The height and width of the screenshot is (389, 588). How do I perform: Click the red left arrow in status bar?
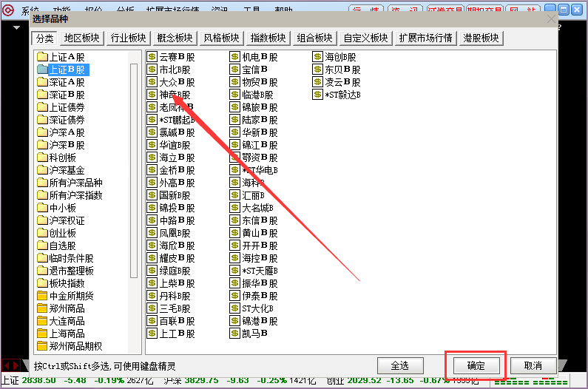click(7, 365)
